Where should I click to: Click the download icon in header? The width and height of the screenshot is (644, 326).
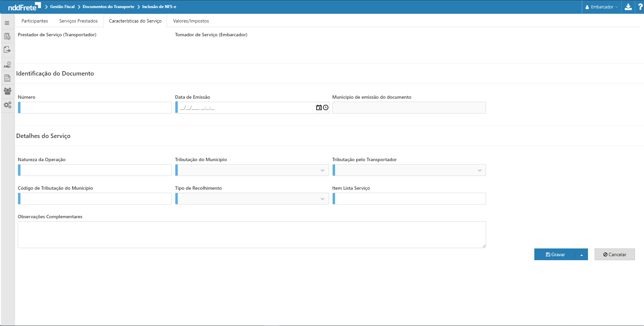coord(628,7)
